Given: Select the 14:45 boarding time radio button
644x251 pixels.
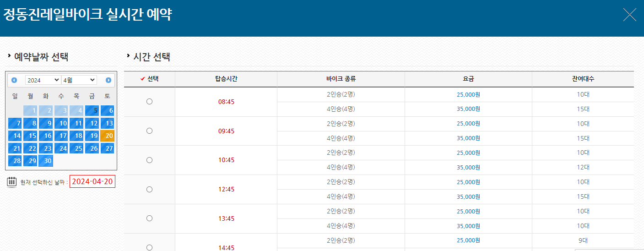Looking at the screenshot, I should coord(149,247).
